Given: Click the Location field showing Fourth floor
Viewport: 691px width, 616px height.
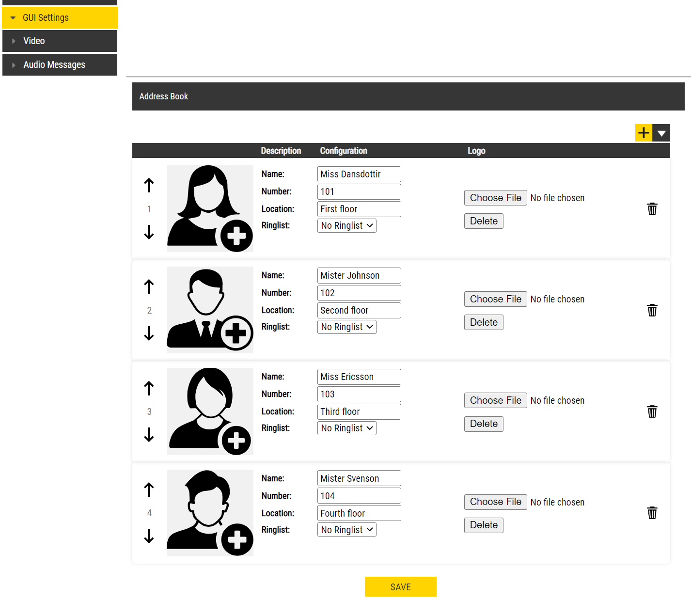Looking at the screenshot, I should click(x=359, y=513).
